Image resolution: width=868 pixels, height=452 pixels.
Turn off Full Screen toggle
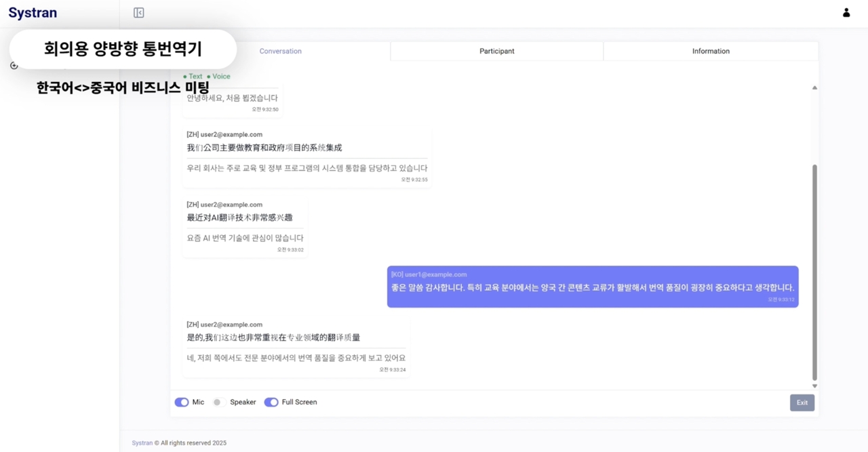(271, 402)
